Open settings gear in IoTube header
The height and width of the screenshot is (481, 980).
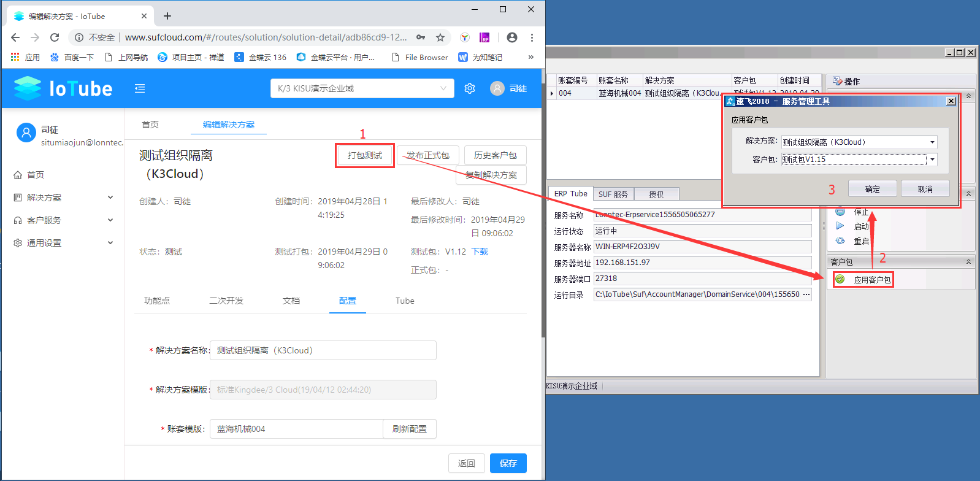[x=470, y=88]
